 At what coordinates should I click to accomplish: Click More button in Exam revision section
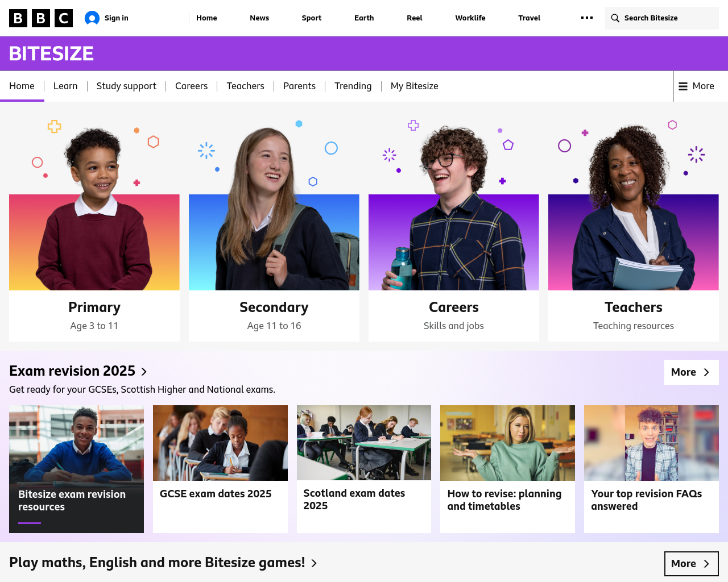(x=692, y=372)
